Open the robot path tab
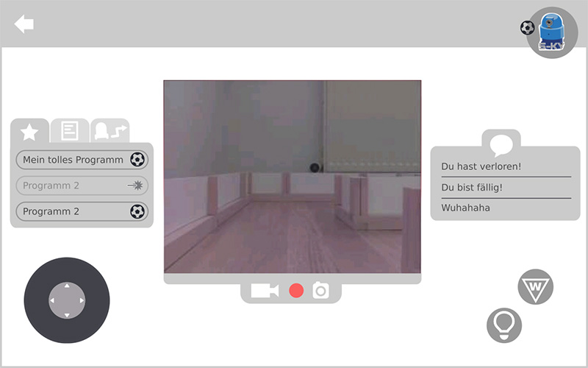 [x=109, y=132]
